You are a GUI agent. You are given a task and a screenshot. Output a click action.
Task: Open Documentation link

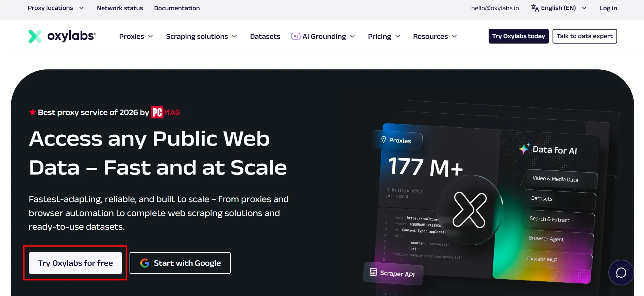click(177, 8)
